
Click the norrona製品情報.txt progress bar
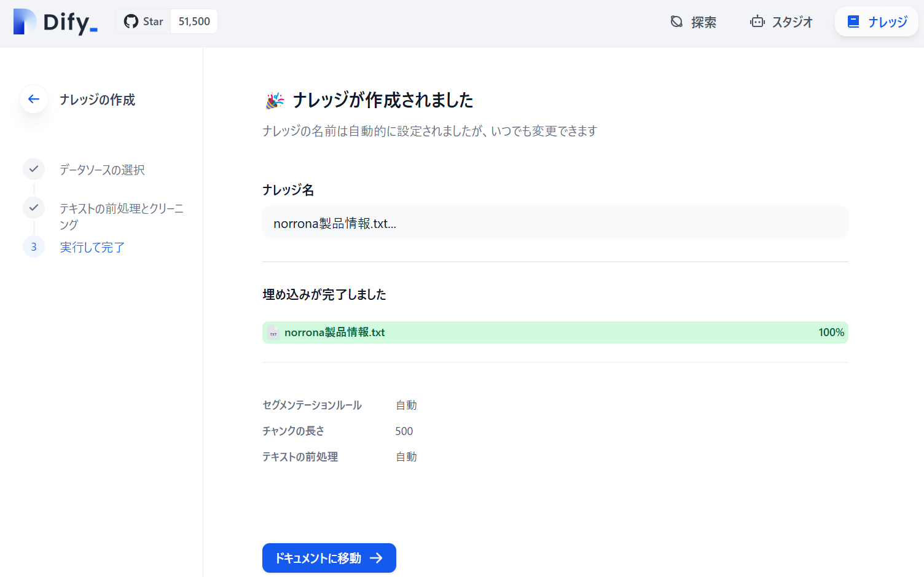[555, 332]
